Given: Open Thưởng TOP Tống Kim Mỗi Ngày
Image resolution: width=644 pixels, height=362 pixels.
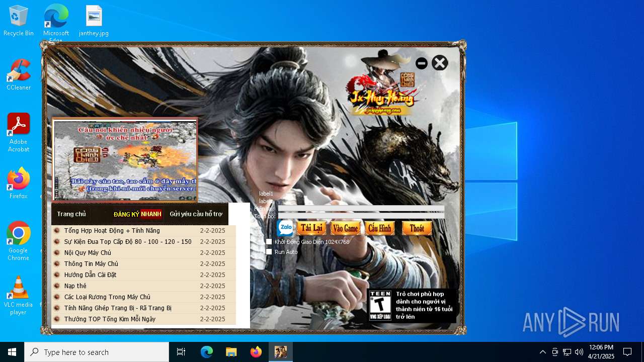Looking at the screenshot, I should 110,319.
